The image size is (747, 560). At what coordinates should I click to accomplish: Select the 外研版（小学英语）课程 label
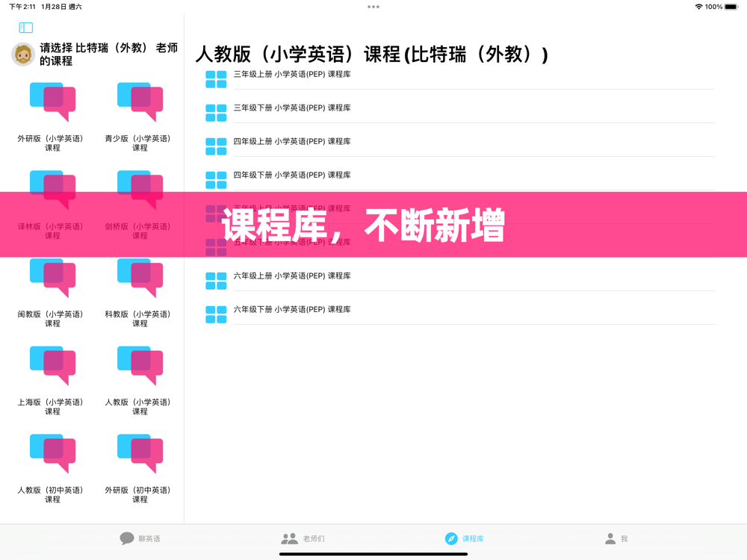pos(51,143)
